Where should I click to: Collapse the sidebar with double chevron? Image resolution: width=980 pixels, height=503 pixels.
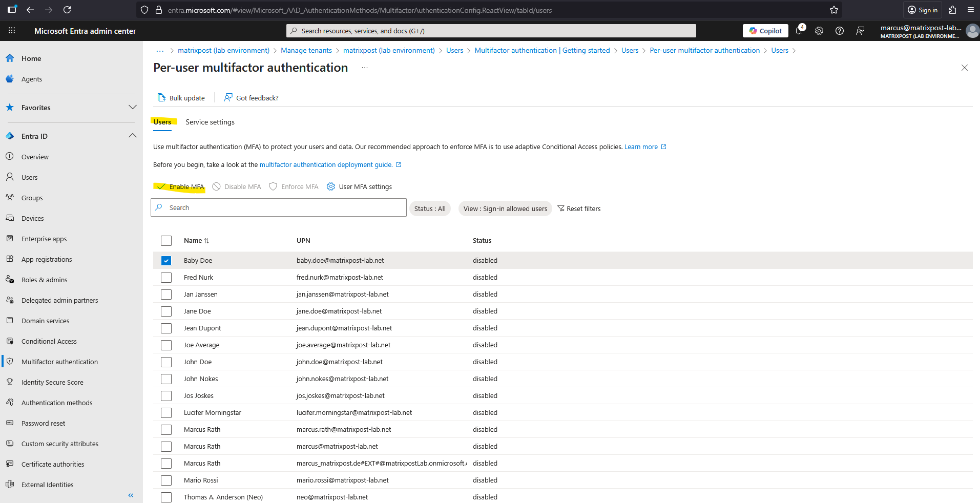(x=131, y=495)
